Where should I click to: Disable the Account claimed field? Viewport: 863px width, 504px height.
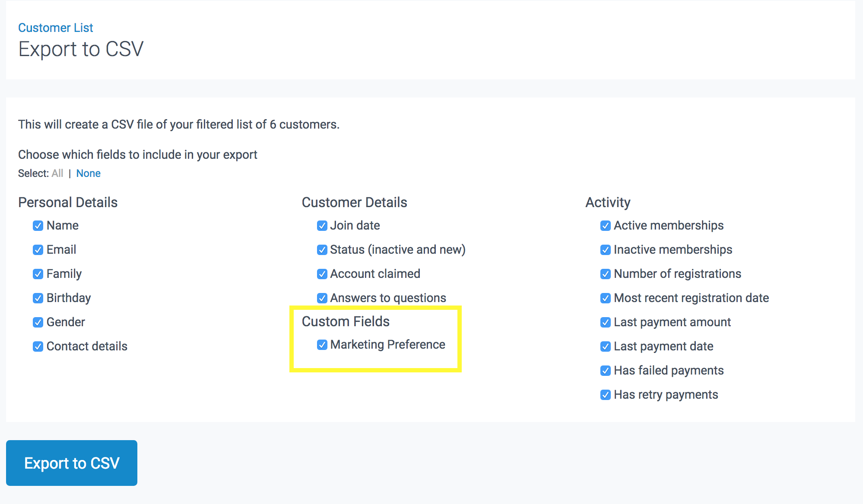pyautogui.click(x=322, y=274)
